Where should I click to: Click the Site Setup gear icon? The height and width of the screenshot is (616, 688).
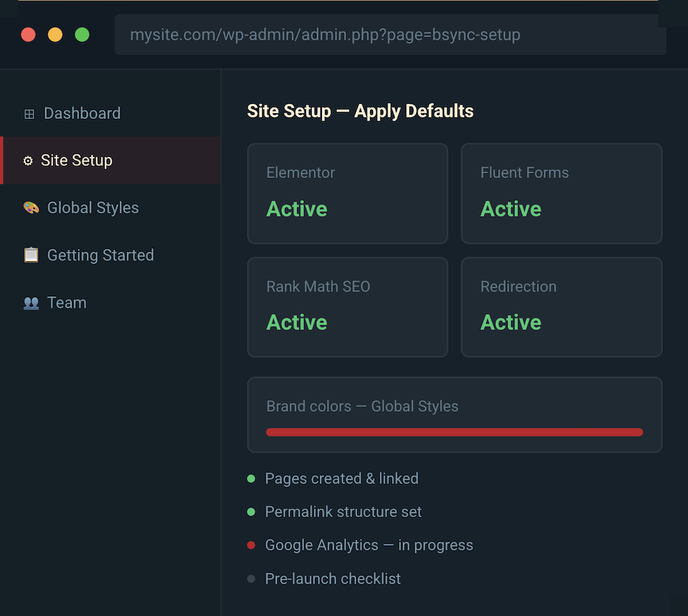(x=28, y=161)
